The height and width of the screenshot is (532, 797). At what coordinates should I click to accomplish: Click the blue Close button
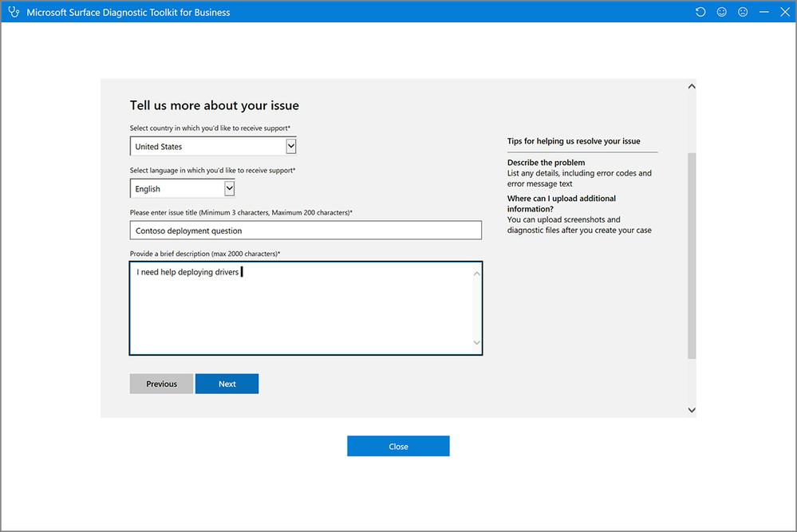398,446
